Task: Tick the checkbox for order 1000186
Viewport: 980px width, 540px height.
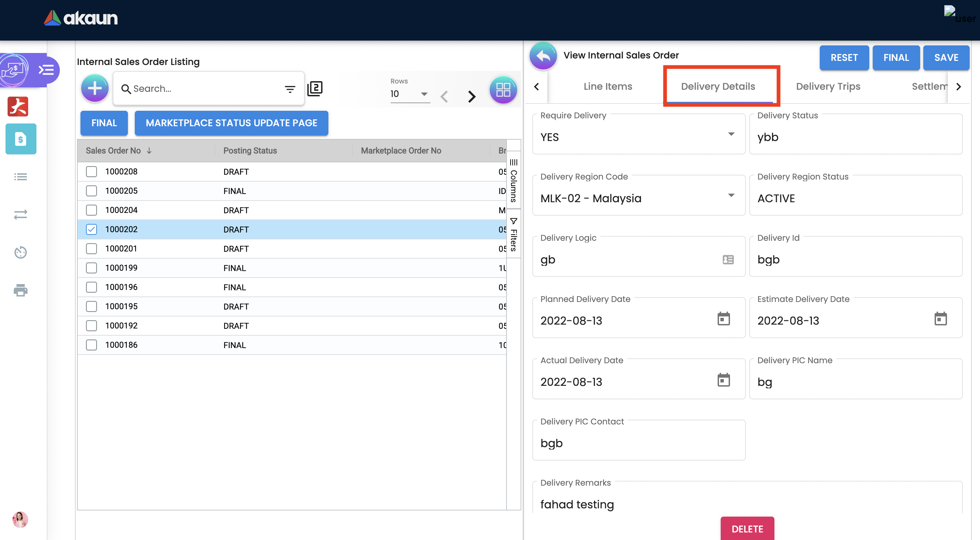Action: coord(91,345)
